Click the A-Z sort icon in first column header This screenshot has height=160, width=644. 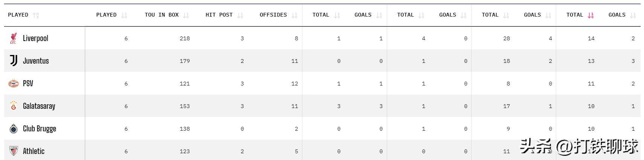click(36, 15)
